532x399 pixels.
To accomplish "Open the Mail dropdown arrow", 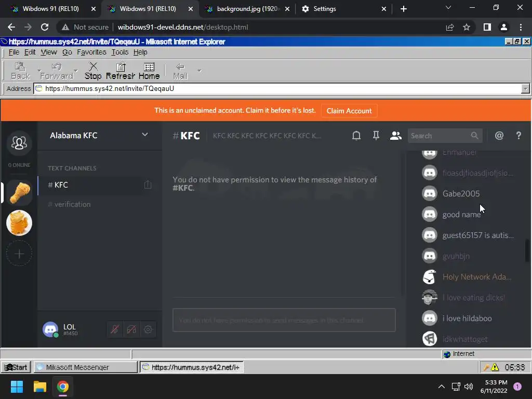I will tap(199, 71).
